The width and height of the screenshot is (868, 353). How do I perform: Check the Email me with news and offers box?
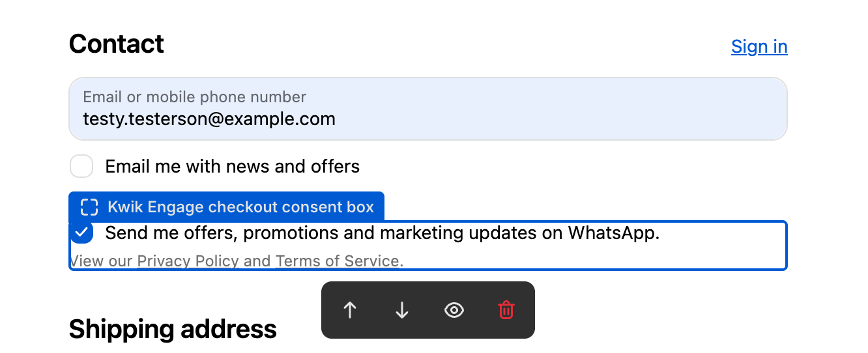click(81, 166)
